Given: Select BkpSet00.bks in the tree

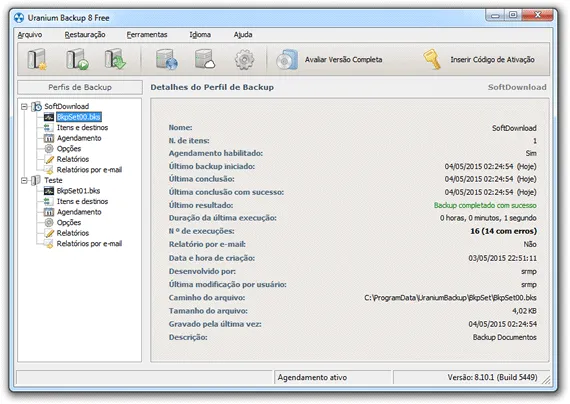Looking at the screenshot, I should (x=79, y=117).
